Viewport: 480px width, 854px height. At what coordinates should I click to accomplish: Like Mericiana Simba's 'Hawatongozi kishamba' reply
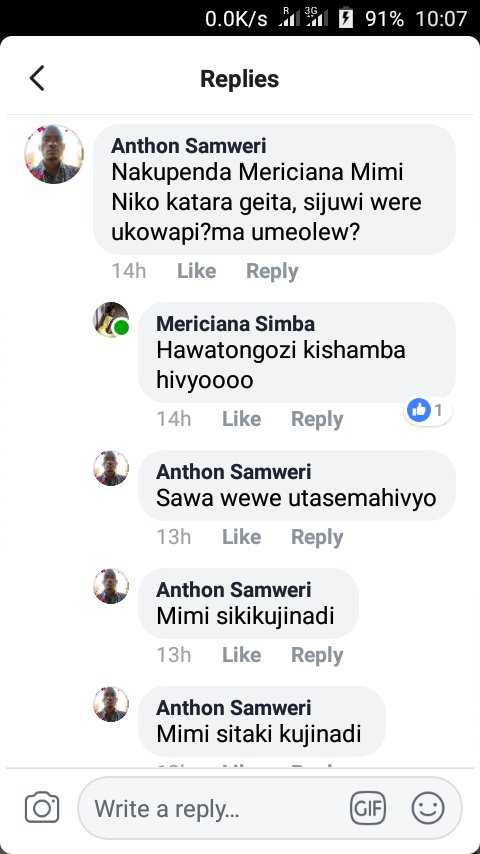[241, 419]
